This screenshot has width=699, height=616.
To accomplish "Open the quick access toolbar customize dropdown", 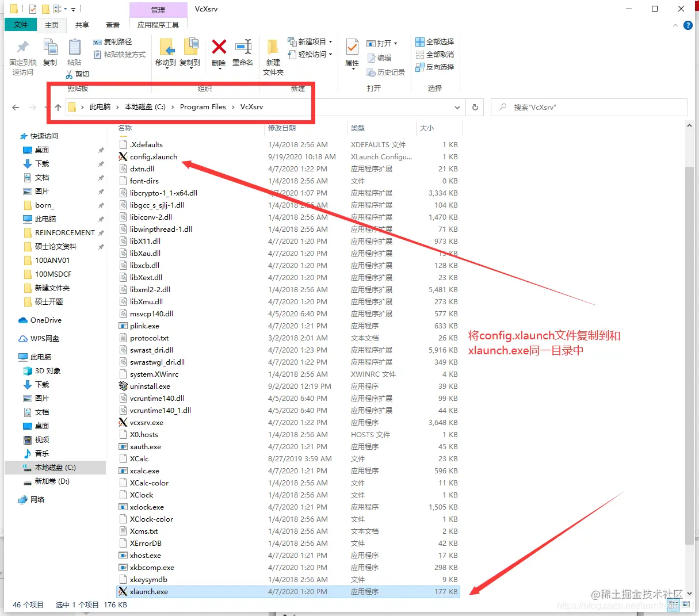I will (74, 9).
